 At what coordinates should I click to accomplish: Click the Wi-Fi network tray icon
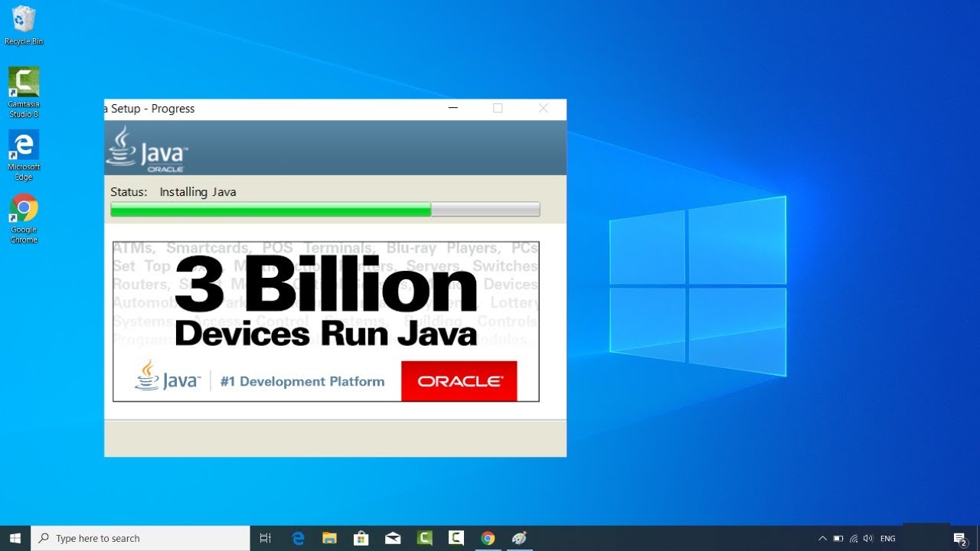(853, 538)
